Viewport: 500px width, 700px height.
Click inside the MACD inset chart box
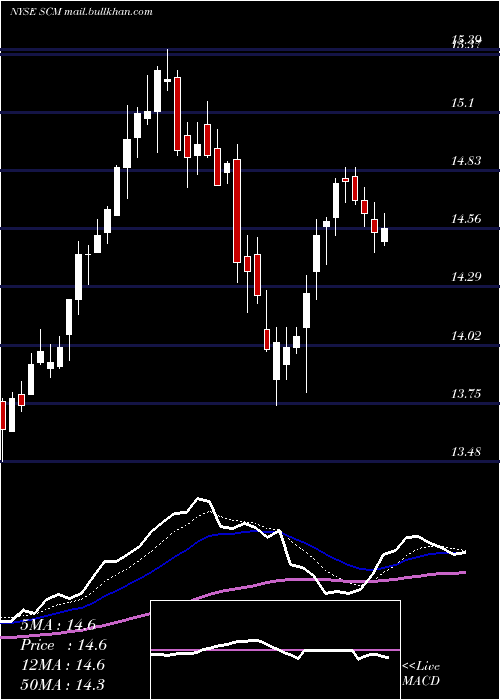click(x=275, y=650)
